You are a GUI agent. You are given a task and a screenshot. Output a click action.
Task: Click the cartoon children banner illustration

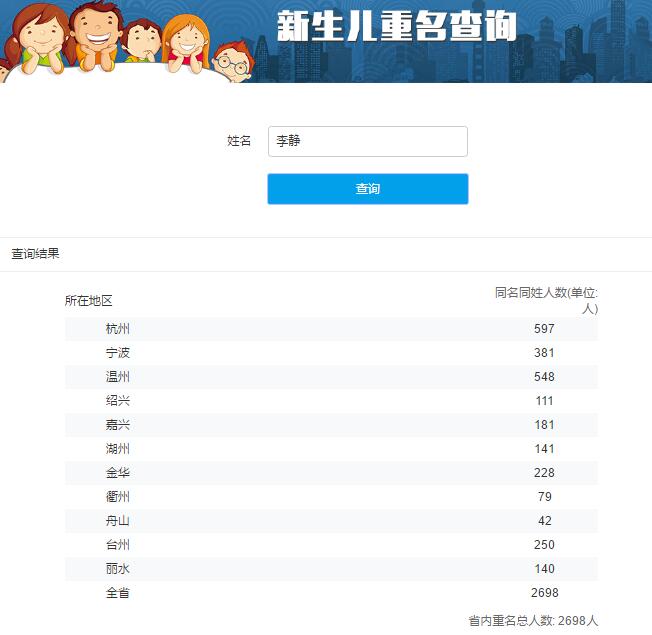coord(127,42)
